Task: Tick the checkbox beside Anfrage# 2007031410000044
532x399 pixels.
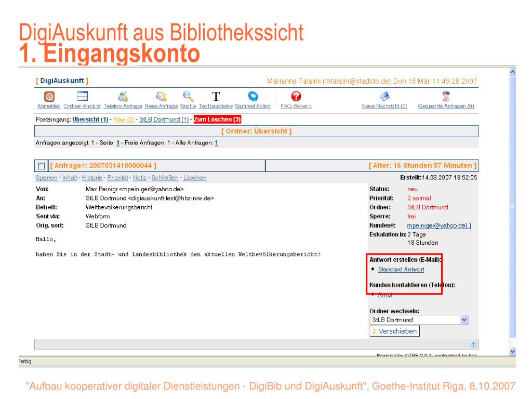Action: (42, 166)
